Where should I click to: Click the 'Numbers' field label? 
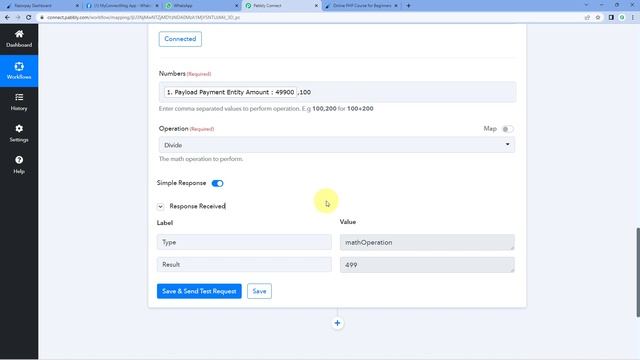(172, 73)
